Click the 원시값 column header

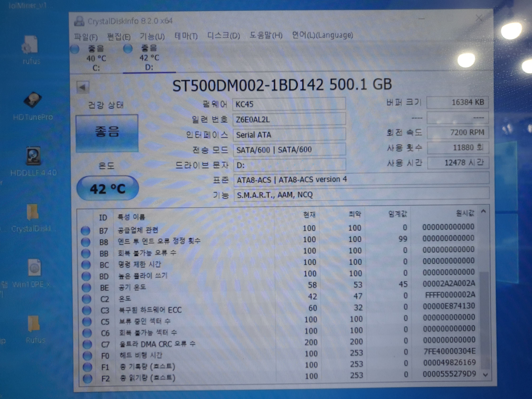(465, 213)
